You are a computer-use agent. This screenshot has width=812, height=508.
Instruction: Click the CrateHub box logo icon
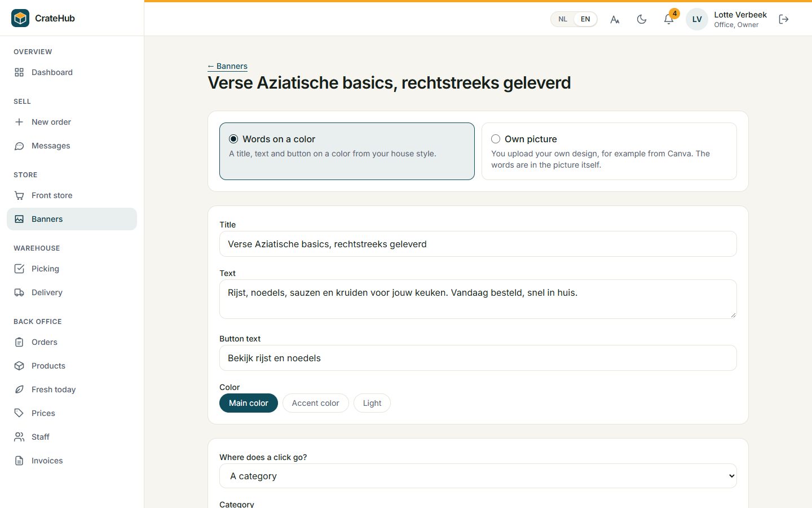(x=20, y=18)
